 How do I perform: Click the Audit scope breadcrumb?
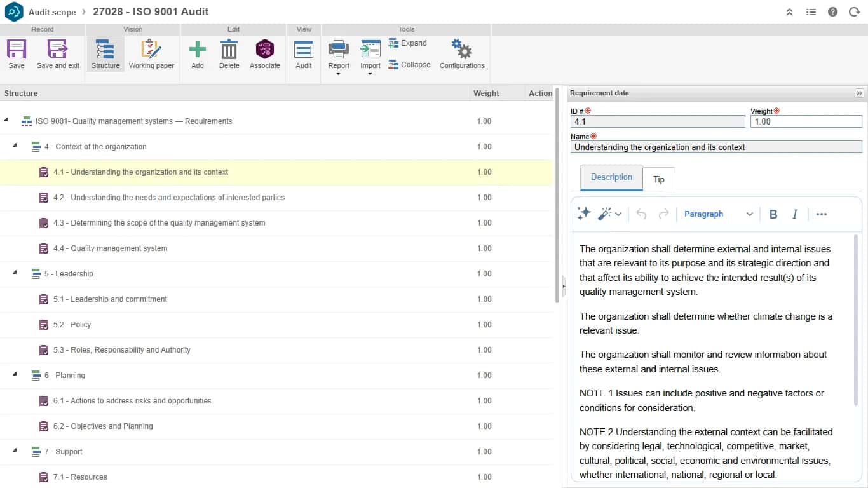(52, 12)
